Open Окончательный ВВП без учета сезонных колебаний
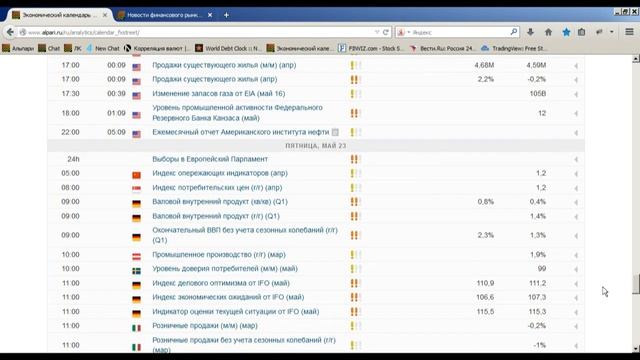 244,235
